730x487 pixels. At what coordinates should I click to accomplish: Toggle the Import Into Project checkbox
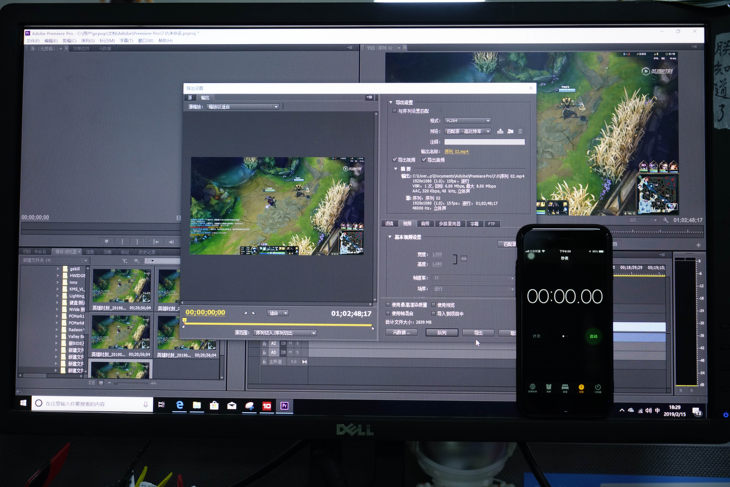pos(433,313)
